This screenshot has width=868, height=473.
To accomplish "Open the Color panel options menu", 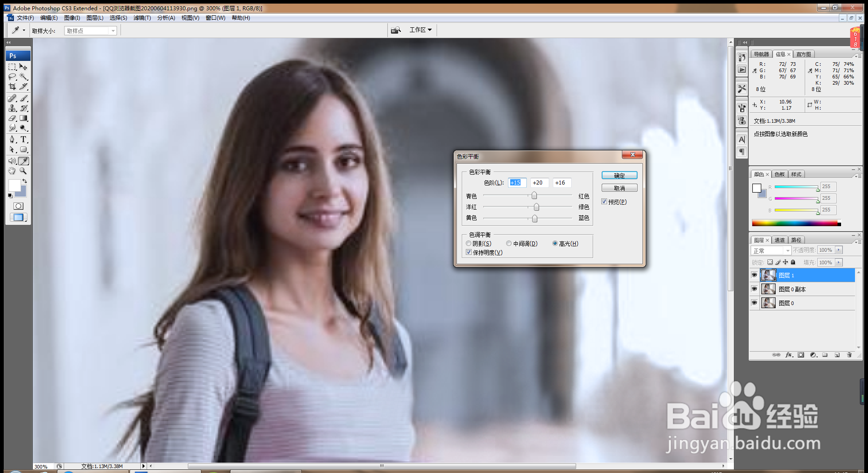I will (858, 176).
